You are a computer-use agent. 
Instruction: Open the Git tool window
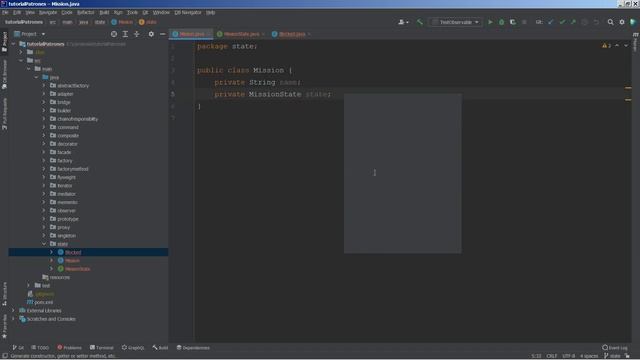pos(18,348)
